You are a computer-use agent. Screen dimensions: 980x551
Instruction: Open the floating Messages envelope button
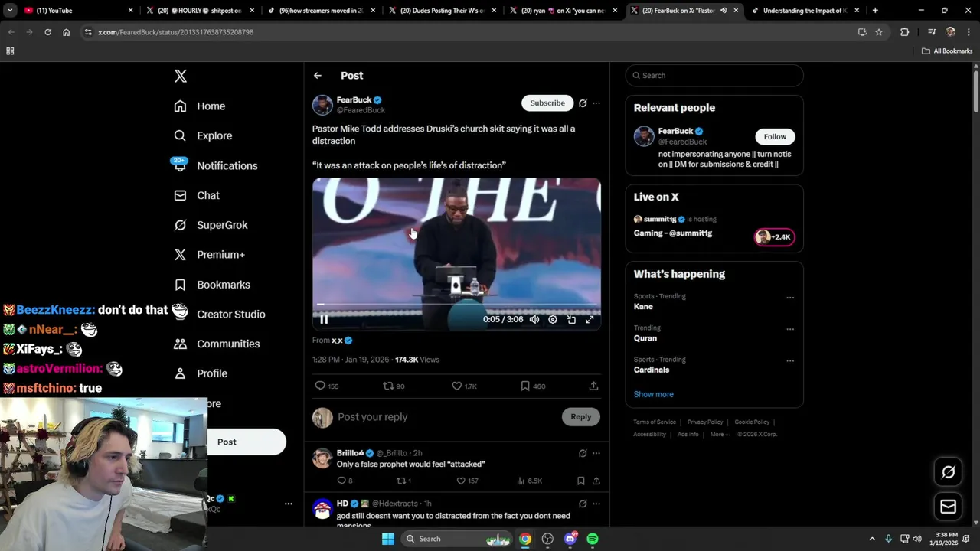coord(948,507)
